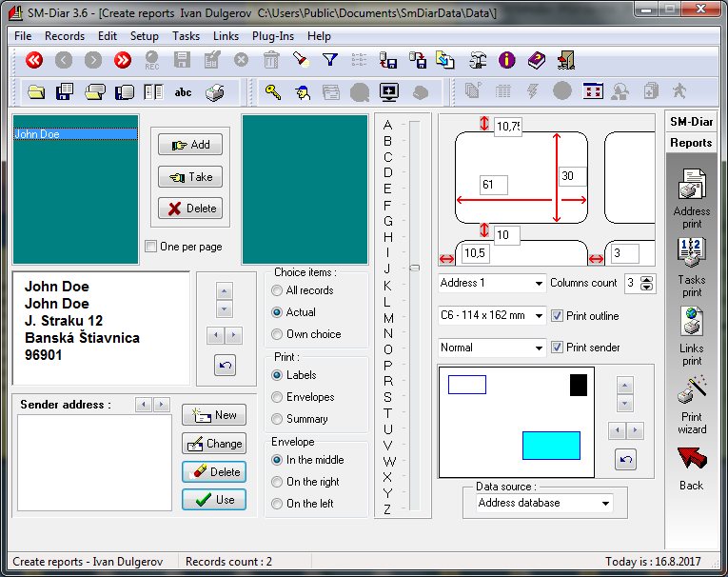Screen dimensions: 728x577
Task: Click the alphabet slider handle near J
Action: click(415, 269)
